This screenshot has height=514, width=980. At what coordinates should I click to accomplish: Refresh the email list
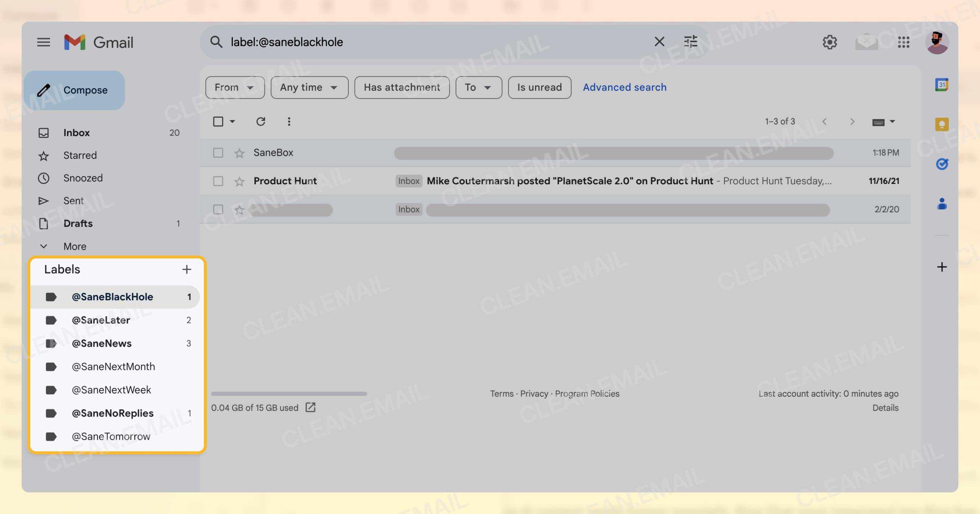point(260,121)
